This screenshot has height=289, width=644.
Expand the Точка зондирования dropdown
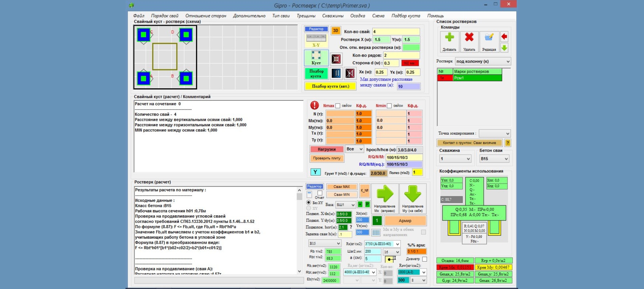click(x=494, y=134)
